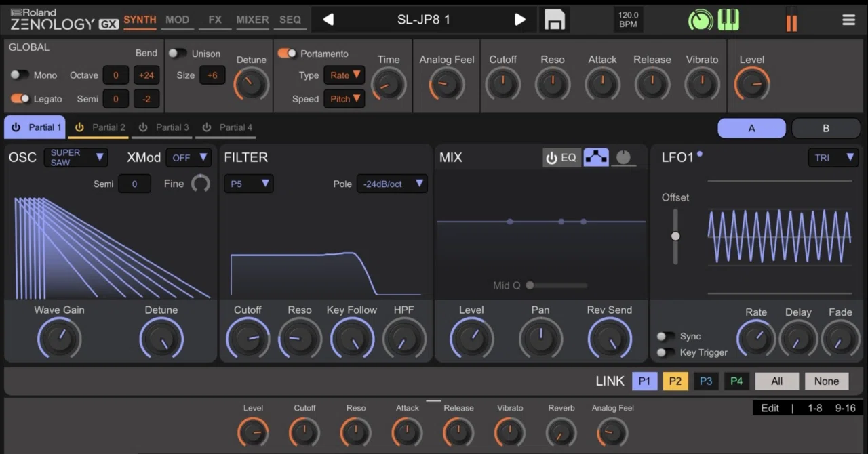Open the XMod OFF dropdown
The image size is (868, 454).
189,157
